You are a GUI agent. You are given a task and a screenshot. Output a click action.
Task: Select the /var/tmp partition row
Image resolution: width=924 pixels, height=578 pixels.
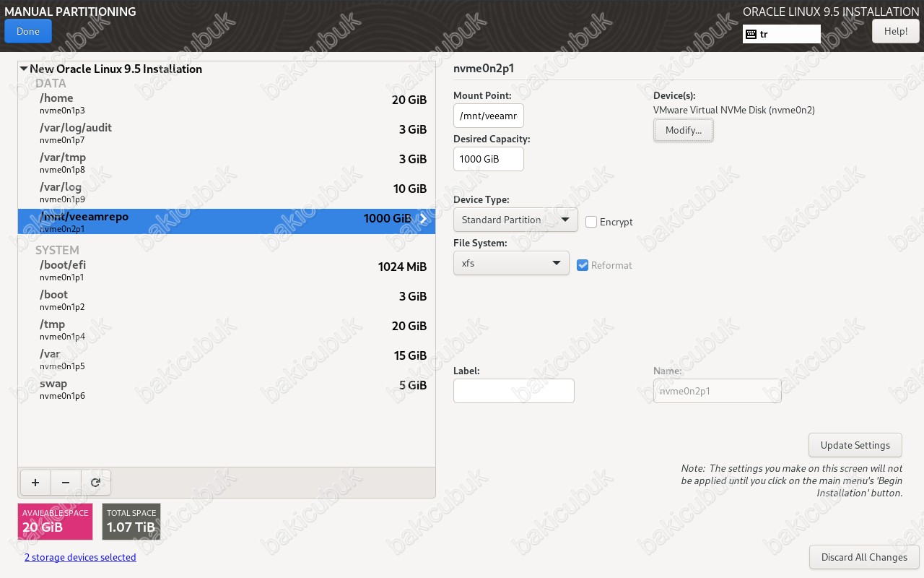(227, 163)
